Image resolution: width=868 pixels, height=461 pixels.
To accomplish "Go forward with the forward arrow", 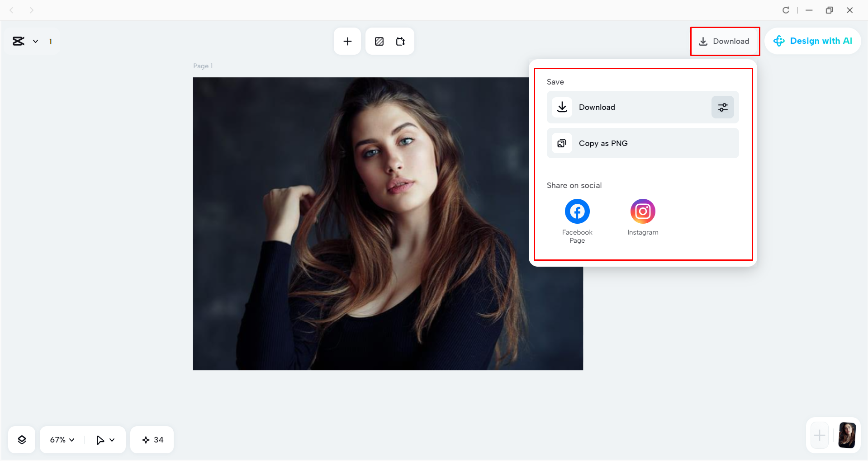I will 32,10.
